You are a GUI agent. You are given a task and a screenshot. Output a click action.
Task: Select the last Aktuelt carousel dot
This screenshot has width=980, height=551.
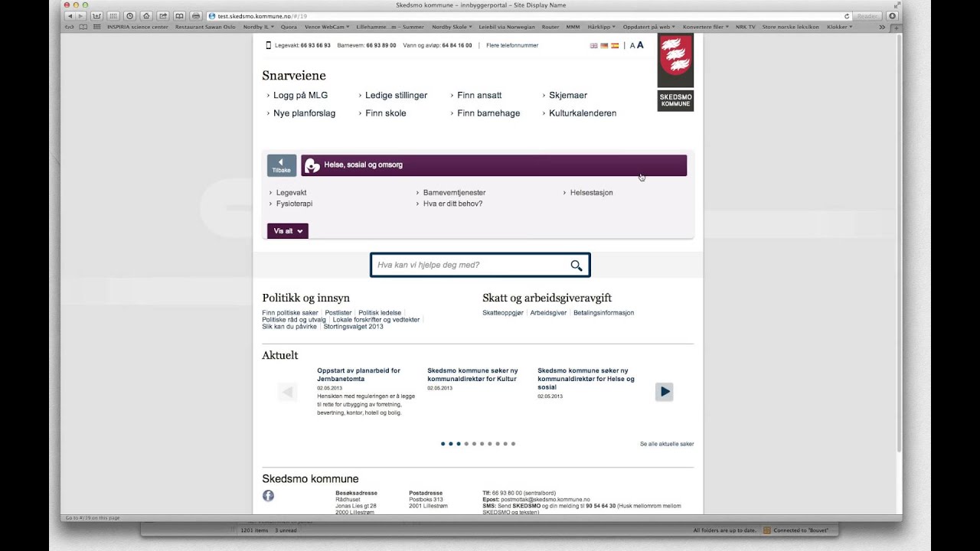click(514, 444)
